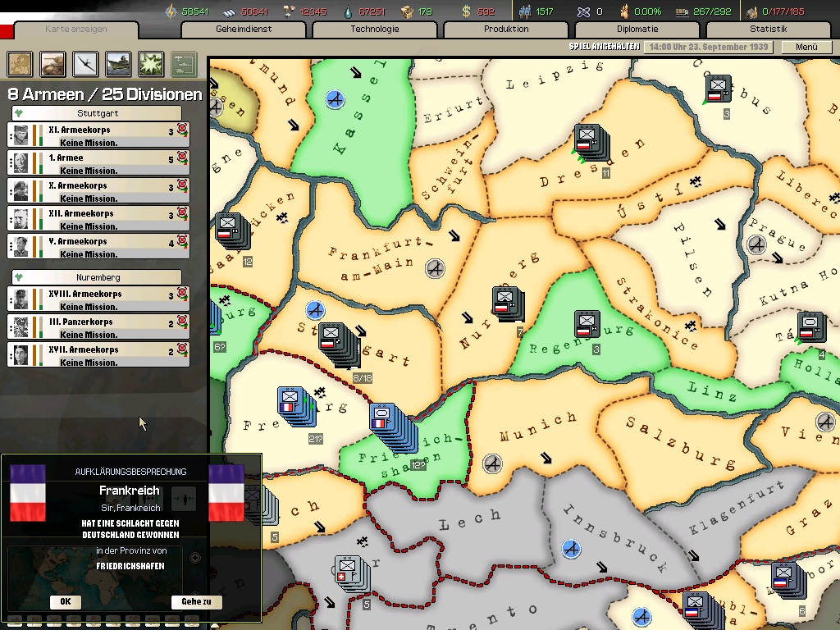Viewport: 840px width, 630px height.
Task: Click the lightning energy icon in the top bar
Action: (x=171, y=11)
